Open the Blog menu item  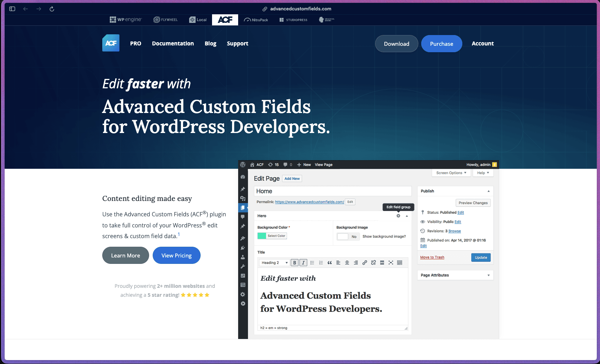210,43
